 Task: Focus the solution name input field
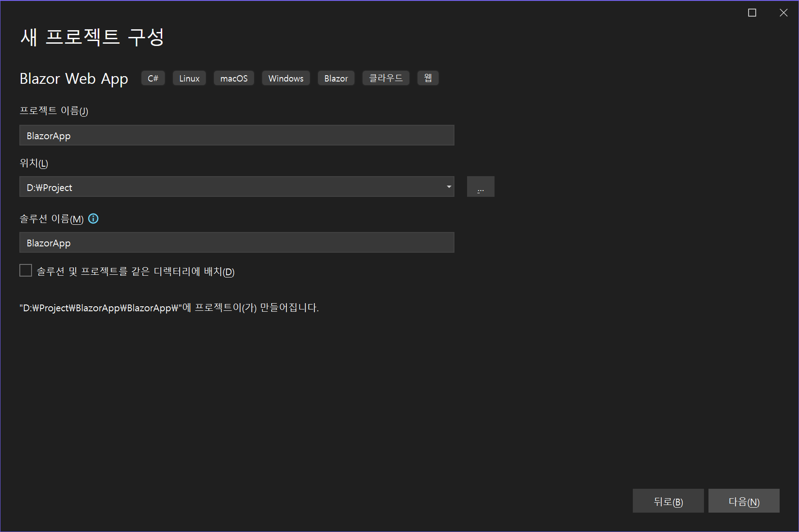pyautogui.click(x=237, y=242)
